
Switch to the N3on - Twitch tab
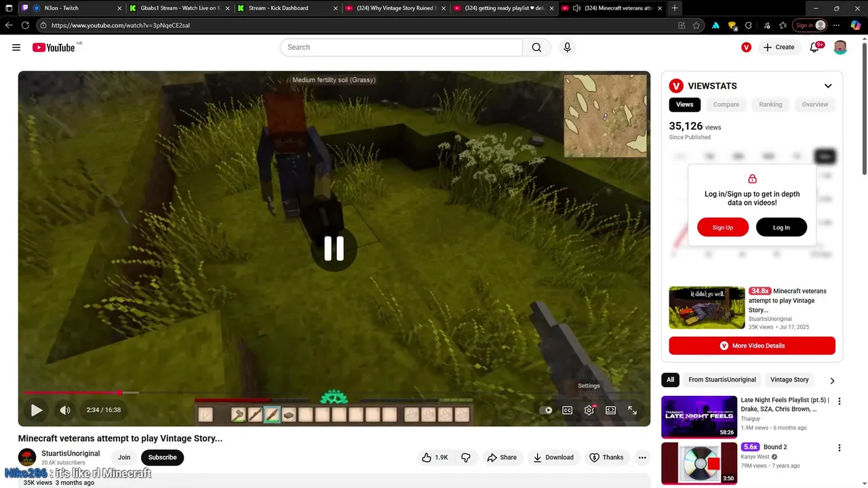point(72,8)
